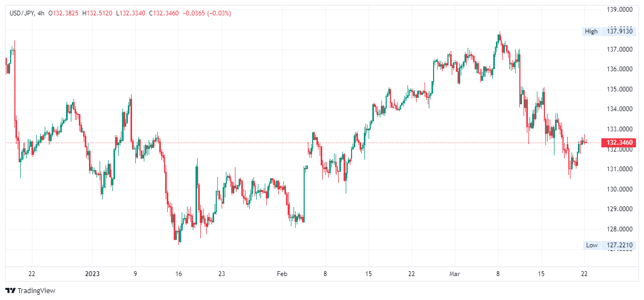Click the USD/JPY symbol label

coord(20,13)
